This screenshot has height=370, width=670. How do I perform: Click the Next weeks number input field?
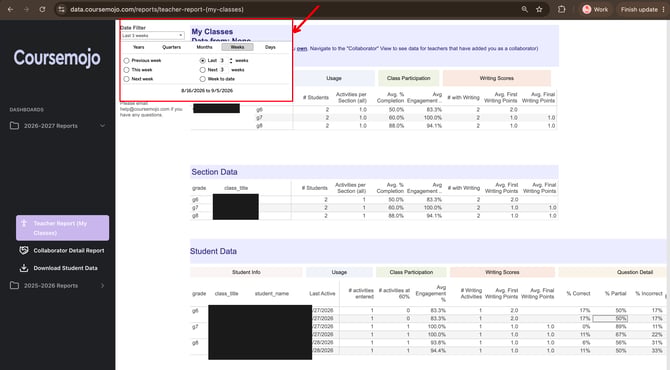(223, 70)
